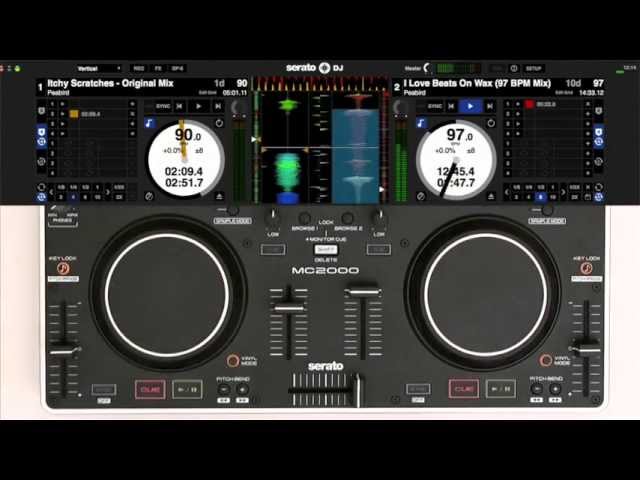The image size is (640, 480).
Task: Toggle the loop on/off icon on deck 1
Action: 41,187
